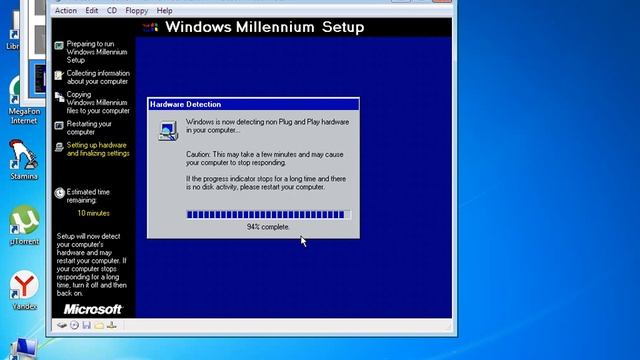Image resolution: width=640 pixels, height=360 pixels.
Task: Click the hardware detection progress bar
Action: (x=269, y=215)
